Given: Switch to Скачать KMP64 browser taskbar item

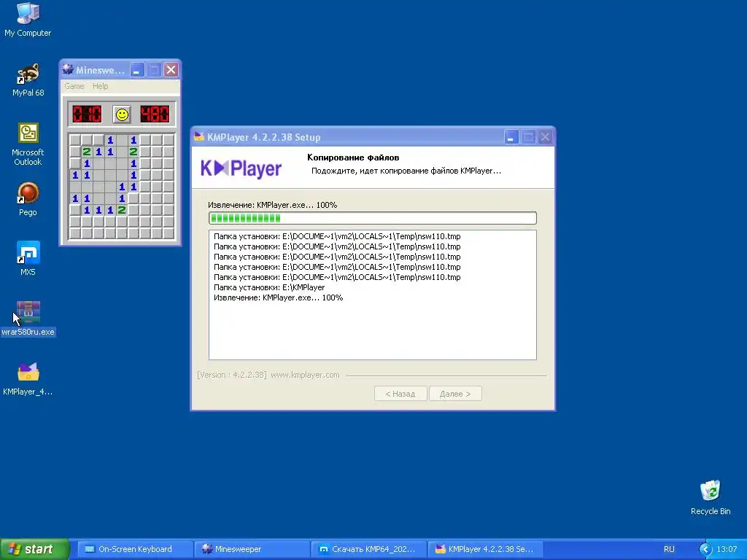Looking at the screenshot, I should [369, 549].
